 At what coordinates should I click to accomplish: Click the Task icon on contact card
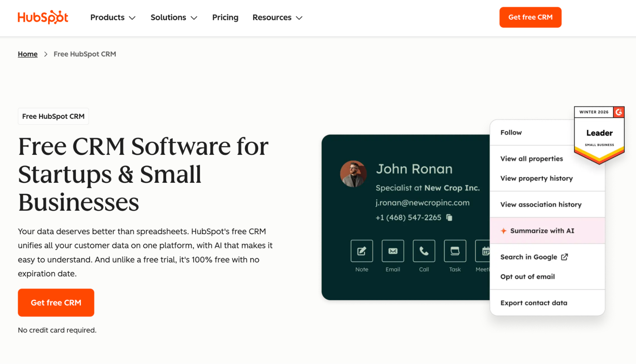pyautogui.click(x=455, y=251)
